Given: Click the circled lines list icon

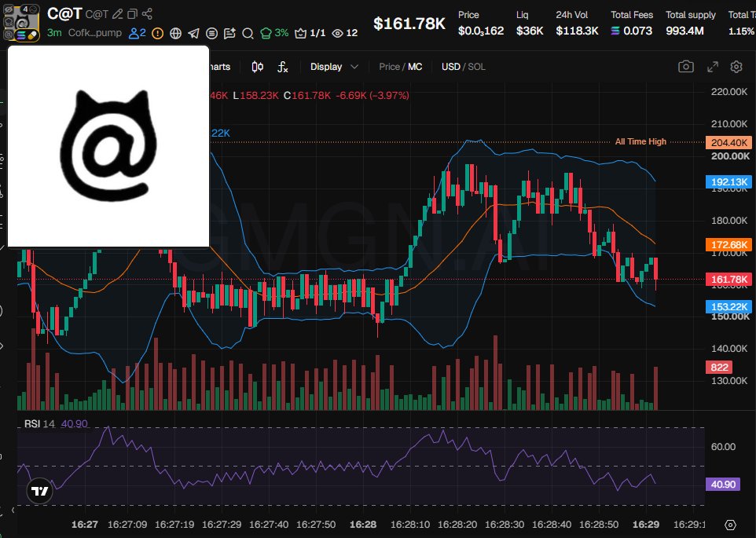Looking at the screenshot, I should 211,33.
